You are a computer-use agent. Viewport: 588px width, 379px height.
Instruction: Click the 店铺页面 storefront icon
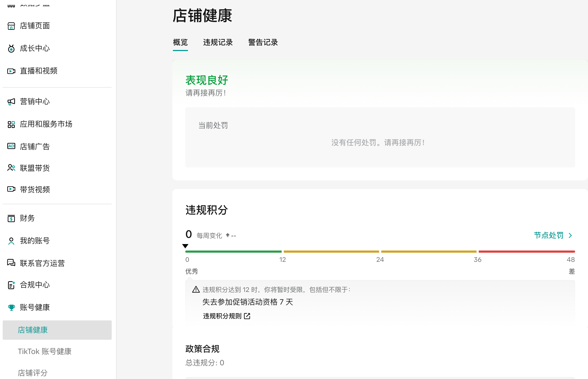point(11,26)
